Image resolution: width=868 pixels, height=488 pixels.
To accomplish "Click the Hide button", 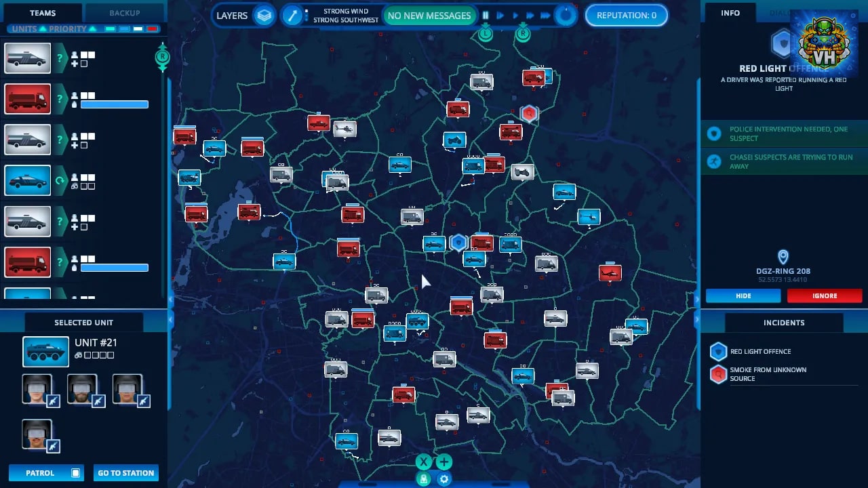I will 743,296.
